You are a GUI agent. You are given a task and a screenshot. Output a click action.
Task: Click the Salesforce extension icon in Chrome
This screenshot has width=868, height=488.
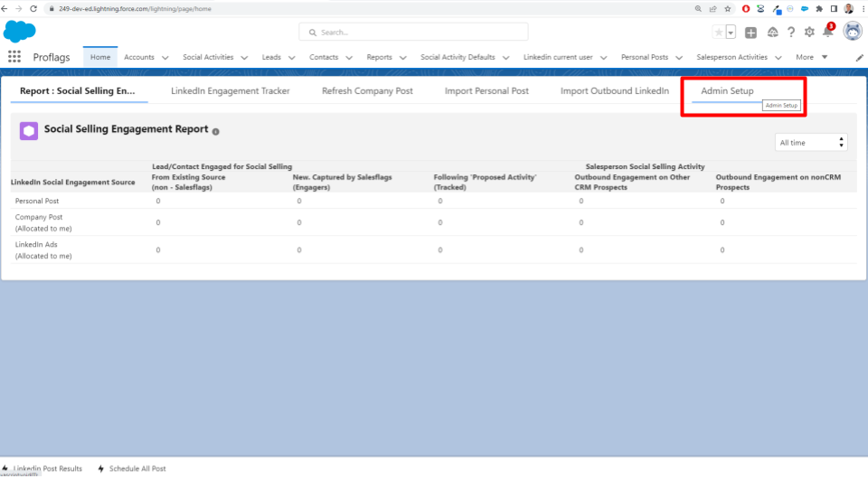coord(805,9)
